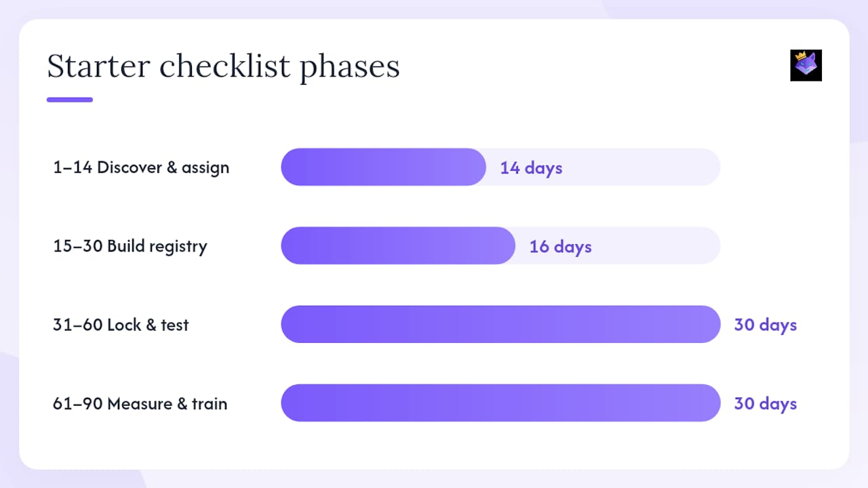Click the 30 days label beside Measure & train
The image size is (868, 488).
(x=766, y=403)
